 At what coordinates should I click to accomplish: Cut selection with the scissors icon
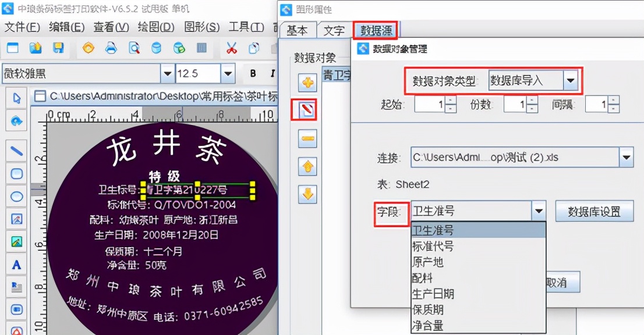232,48
